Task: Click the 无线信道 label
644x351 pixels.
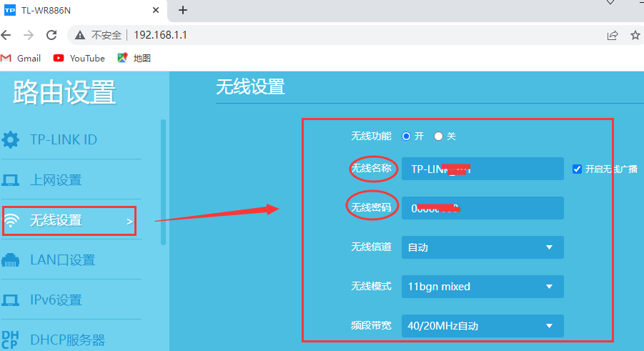Action: click(371, 247)
